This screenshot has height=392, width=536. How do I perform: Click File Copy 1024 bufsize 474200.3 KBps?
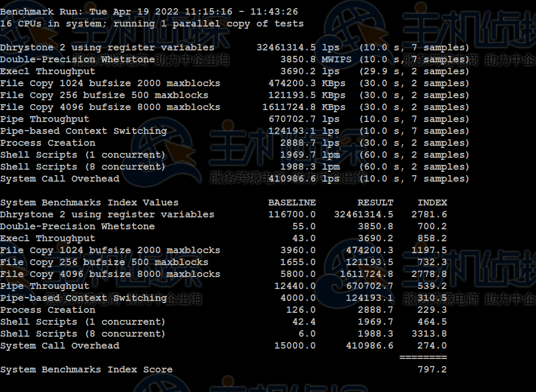pos(307,83)
